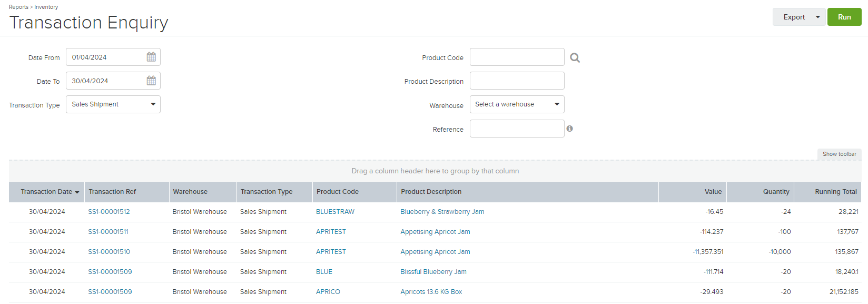
Task: Open transaction SS1-00001511
Action: pos(108,232)
